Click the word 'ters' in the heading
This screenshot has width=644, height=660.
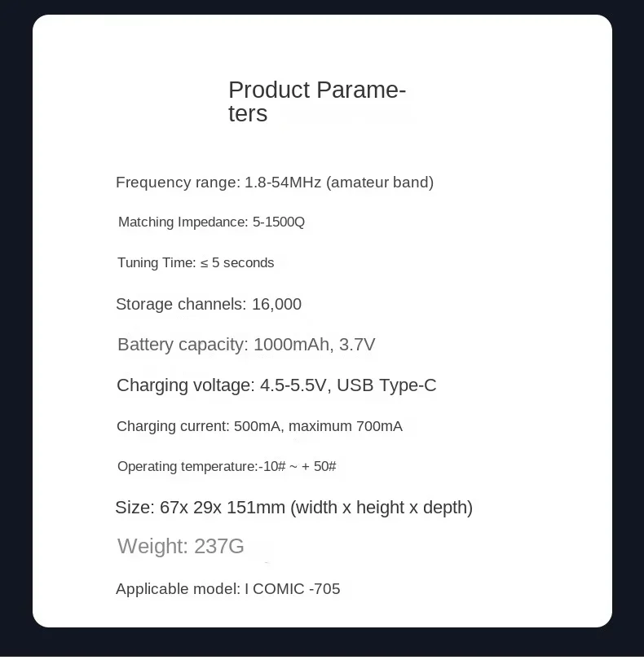tap(247, 114)
